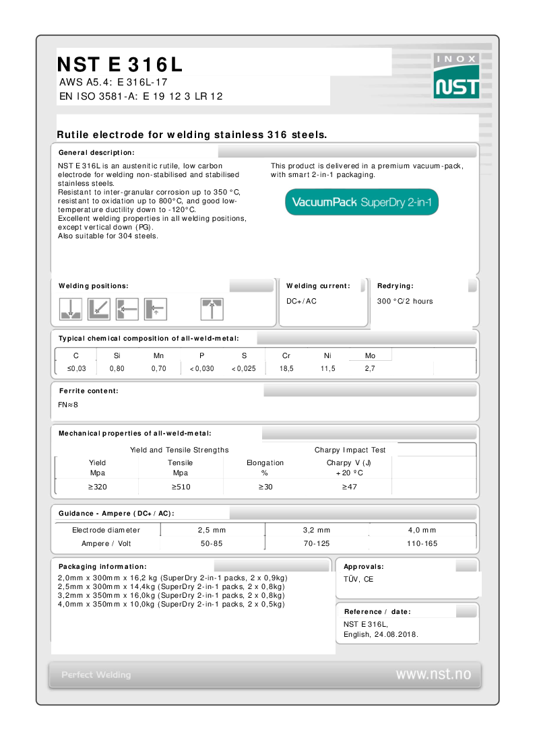
Task: Select the yield value ≥320
Action: [98, 487]
